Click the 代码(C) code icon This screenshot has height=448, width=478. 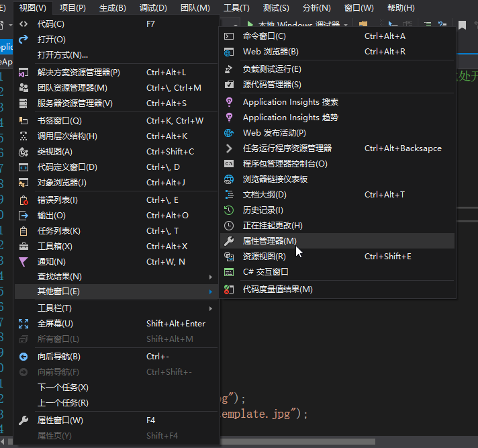[23, 24]
